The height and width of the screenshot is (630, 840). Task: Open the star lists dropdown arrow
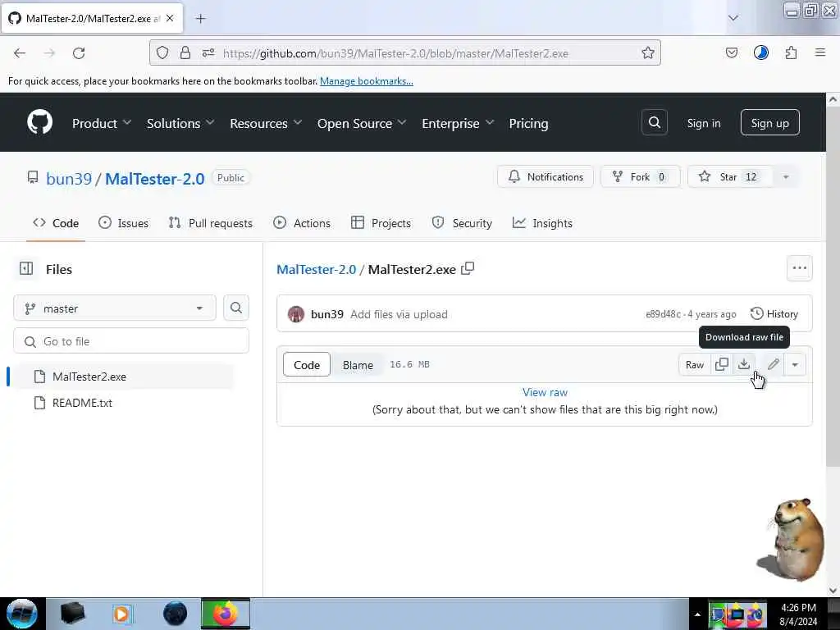click(x=785, y=177)
